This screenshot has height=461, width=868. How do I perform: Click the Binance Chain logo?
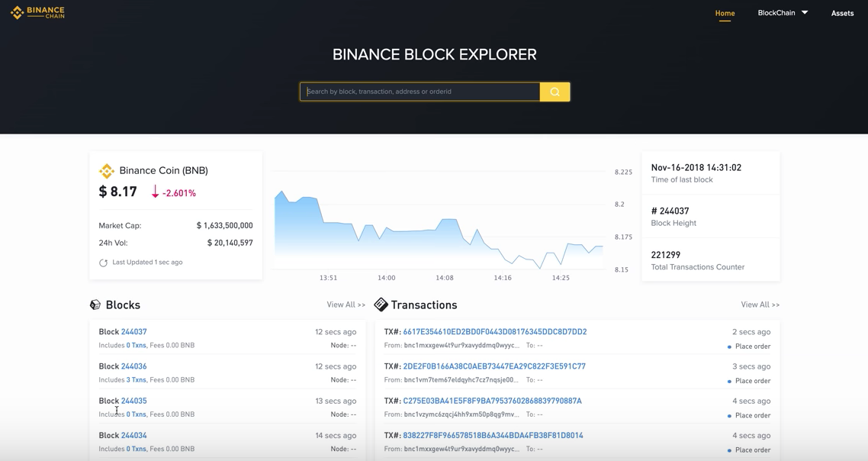(37, 12)
